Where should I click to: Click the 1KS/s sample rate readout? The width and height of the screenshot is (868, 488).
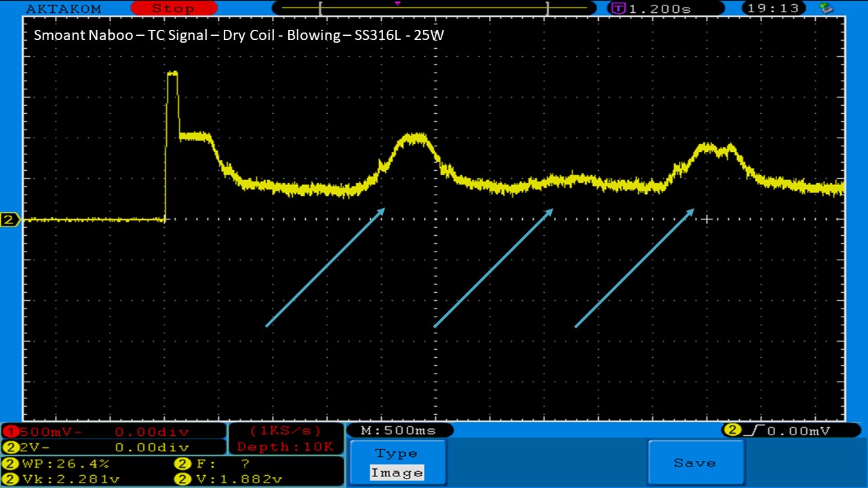click(285, 431)
